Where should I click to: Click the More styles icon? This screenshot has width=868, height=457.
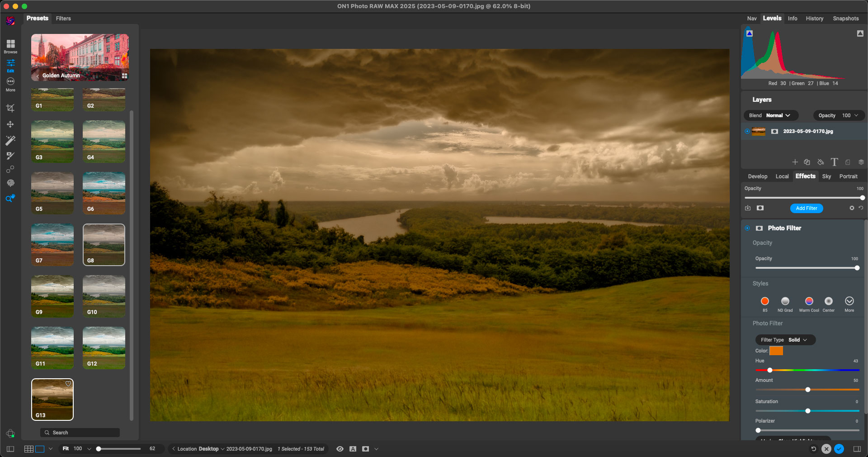pyautogui.click(x=849, y=302)
